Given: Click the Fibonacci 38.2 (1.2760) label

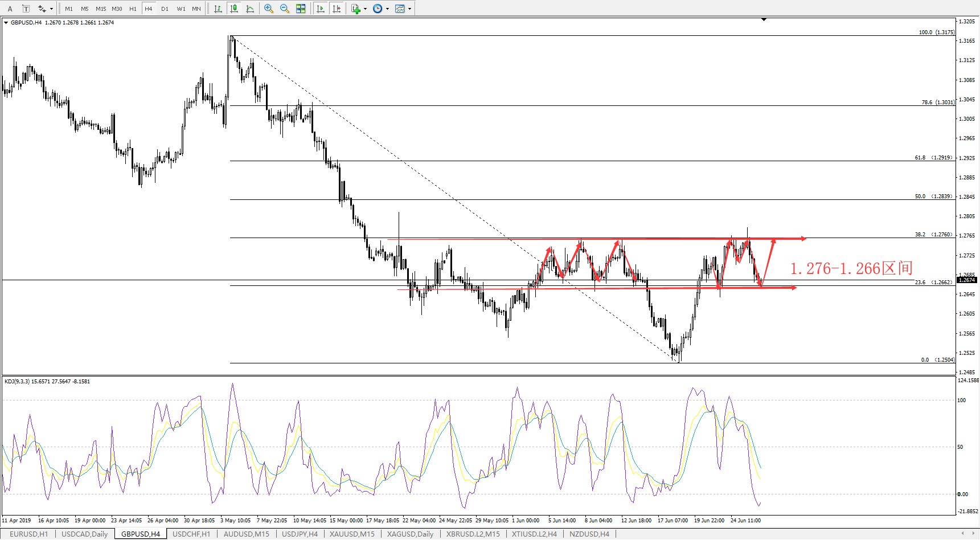Looking at the screenshot, I should point(933,235).
